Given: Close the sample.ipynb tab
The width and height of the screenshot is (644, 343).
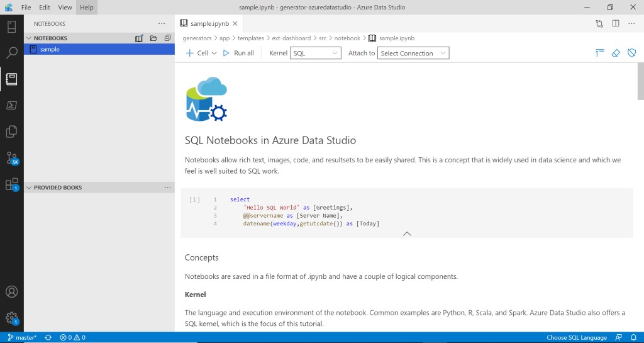Looking at the screenshot, I should pyautogui.click(x=235, y=24).
